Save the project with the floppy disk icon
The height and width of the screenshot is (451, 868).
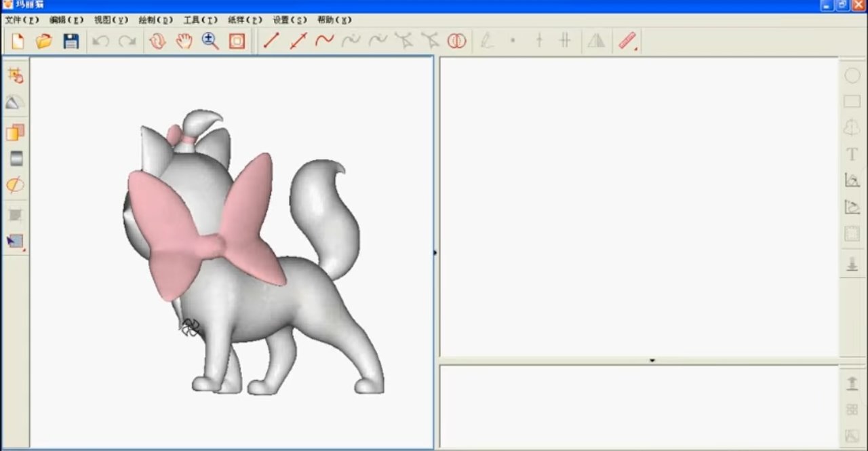[71, 41]
